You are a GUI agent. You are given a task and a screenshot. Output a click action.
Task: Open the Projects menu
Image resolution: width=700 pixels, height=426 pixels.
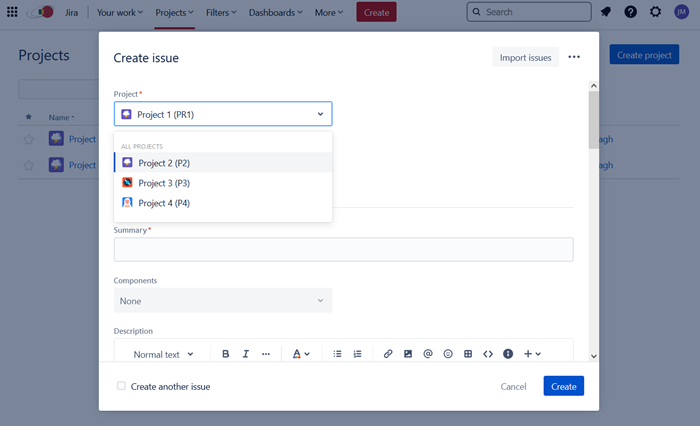pos(174,13)
